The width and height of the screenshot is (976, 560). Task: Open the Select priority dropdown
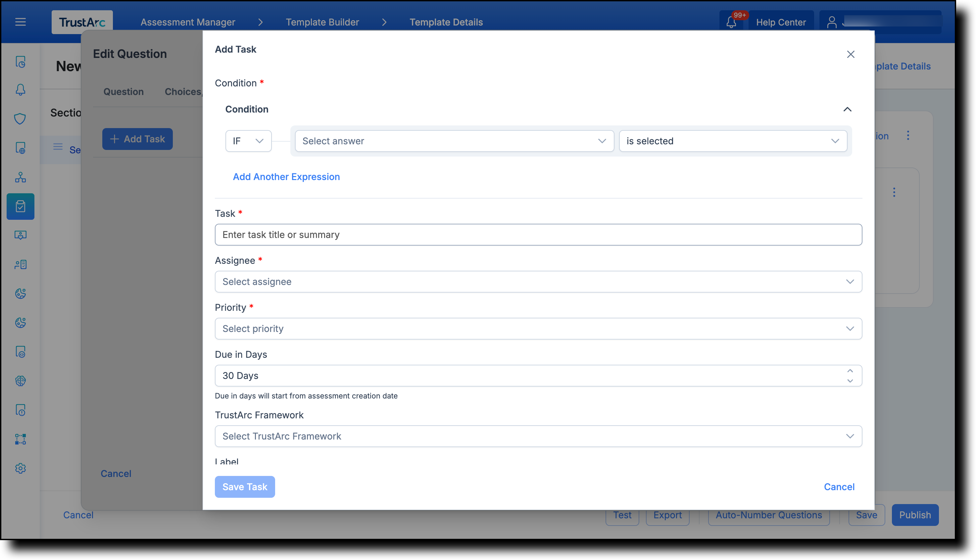coord(538,329)
